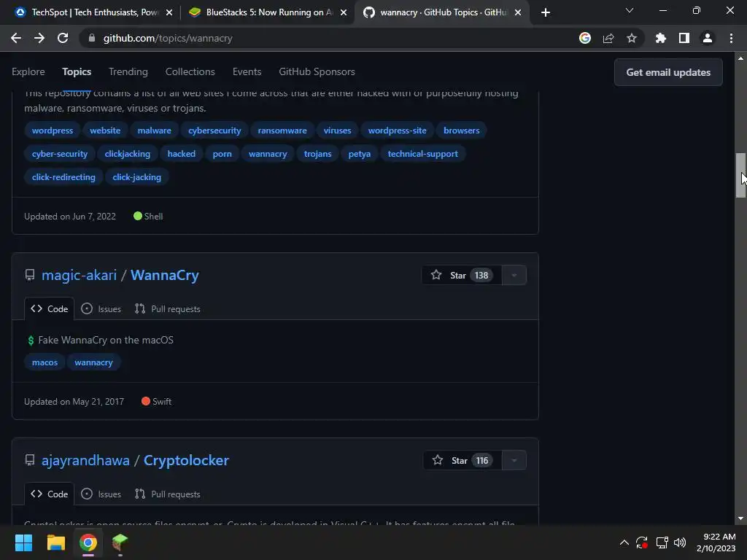
Task: Open the wordpress-site topic tag
Action: pyautogui.click(x=397, y=131)
